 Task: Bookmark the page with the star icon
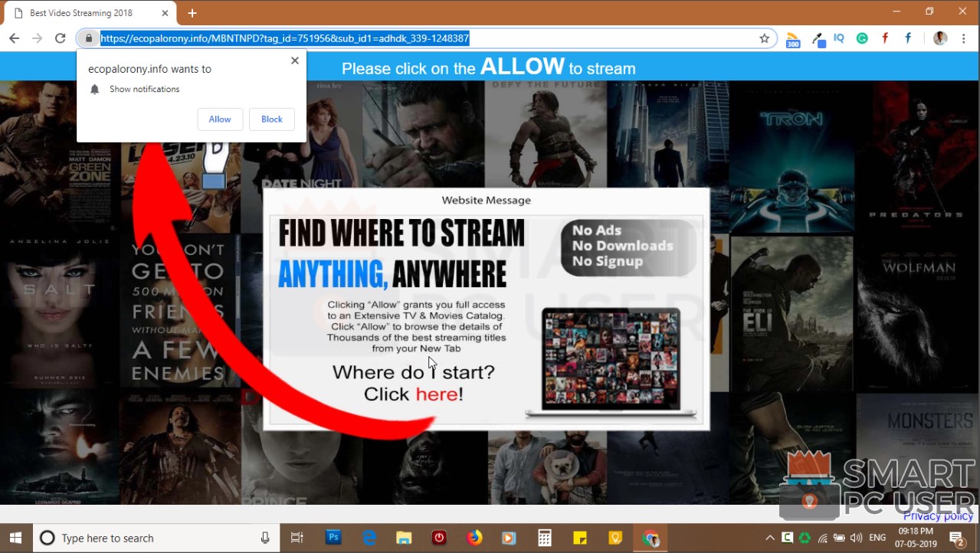pyautogui.click(x=765, y=38)
